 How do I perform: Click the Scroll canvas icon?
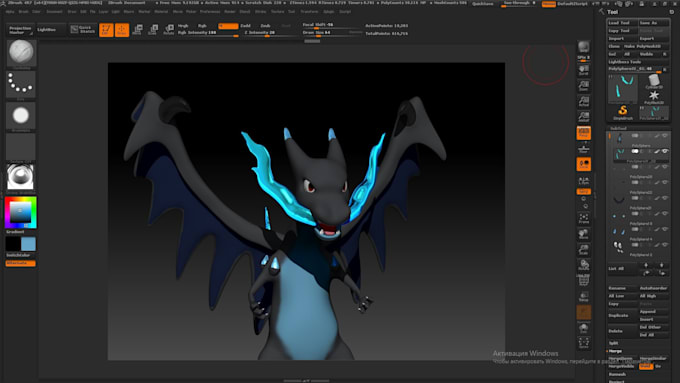tap(584, 70)
